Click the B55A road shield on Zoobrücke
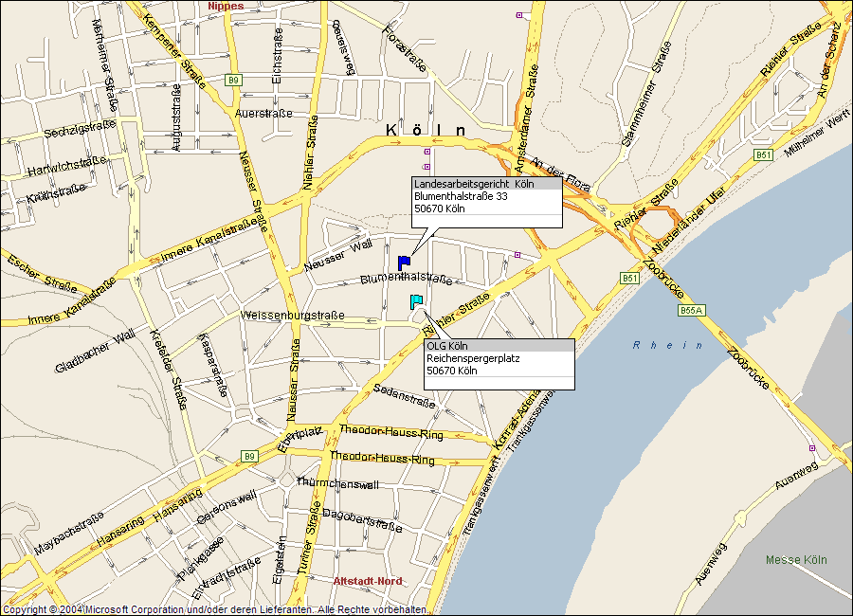Screen dimensions: 853x616 [x=689, y=310]
